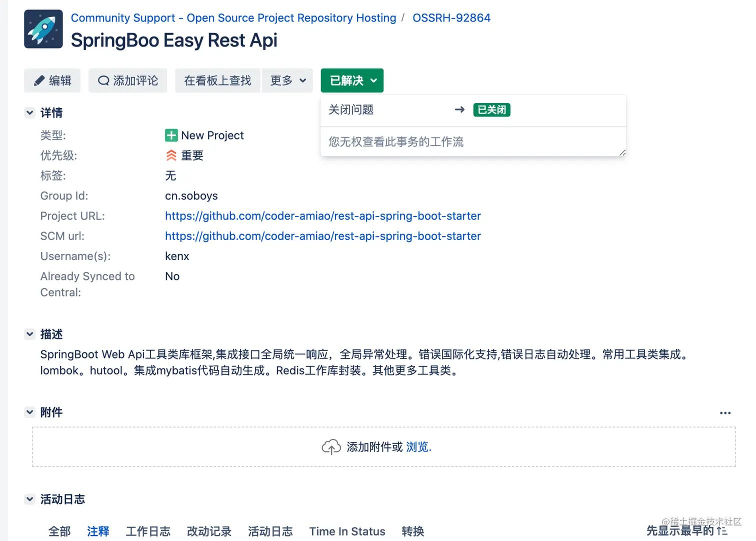This screenshot has height=541, width=756.
Task: Collapse the 活动日志 section
Action: coord(30,499)
